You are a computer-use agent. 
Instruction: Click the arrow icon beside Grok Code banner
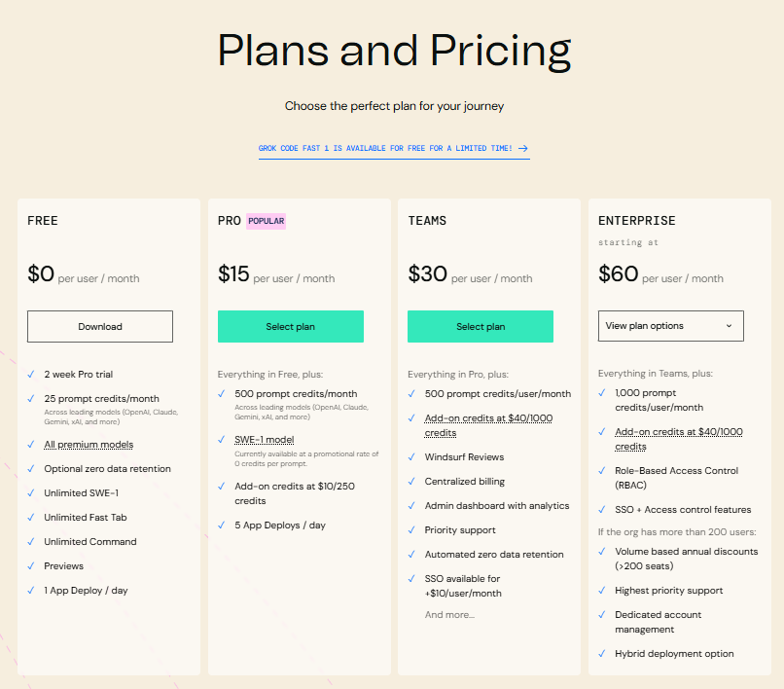point(523,149)
